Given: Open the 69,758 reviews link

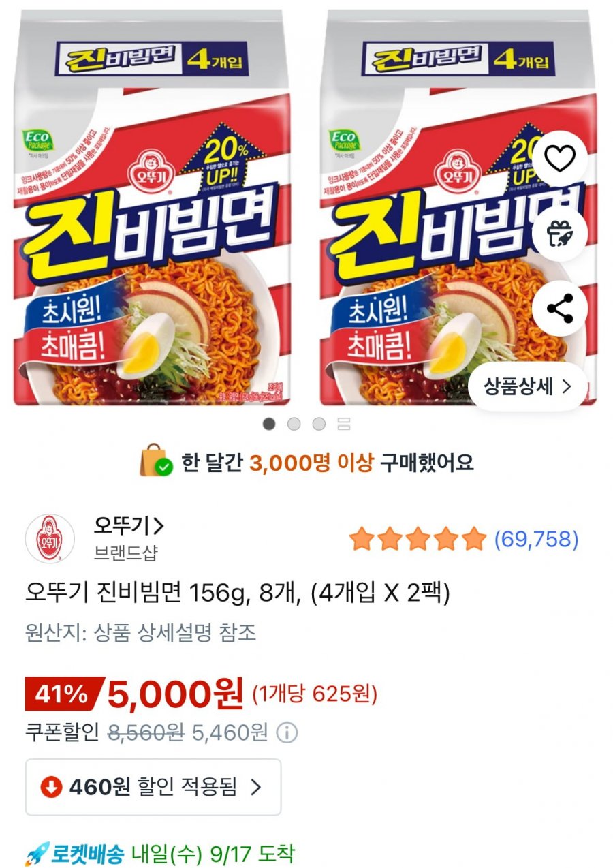Looking at the screenshot, I should pyautogui.click(x=536, y=540).
